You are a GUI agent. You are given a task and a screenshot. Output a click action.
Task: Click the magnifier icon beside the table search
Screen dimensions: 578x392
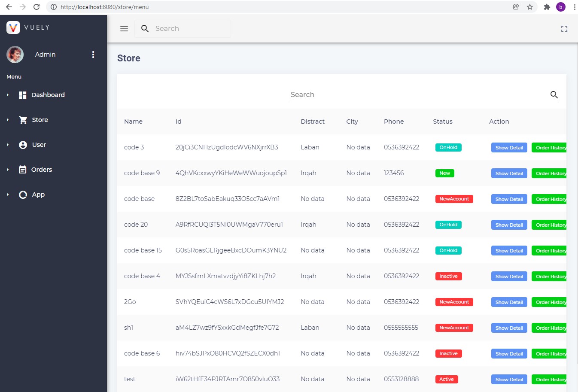point(554,94)
